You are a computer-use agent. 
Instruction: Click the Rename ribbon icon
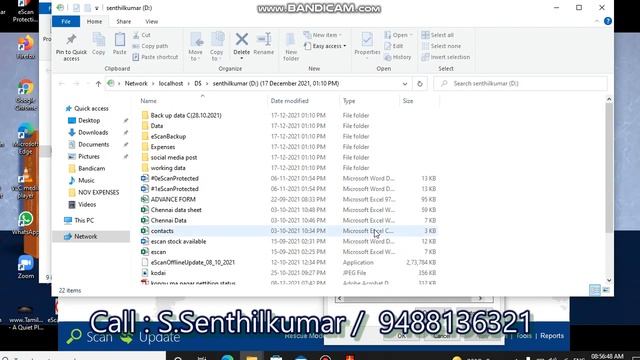264,44
